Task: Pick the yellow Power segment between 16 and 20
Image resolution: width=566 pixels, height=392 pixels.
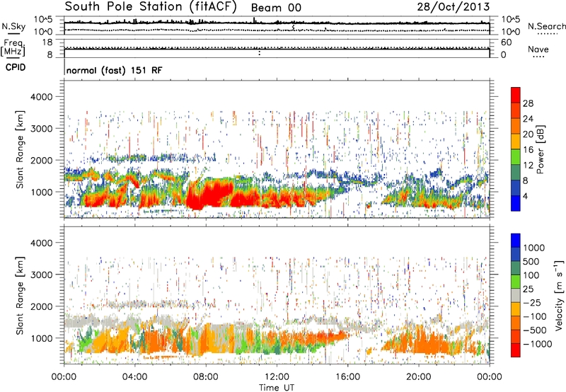Action: point(516,142)
